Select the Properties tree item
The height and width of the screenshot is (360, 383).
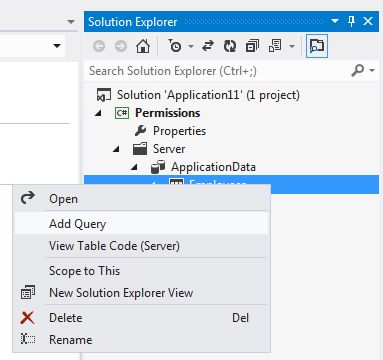click(179, 131)
